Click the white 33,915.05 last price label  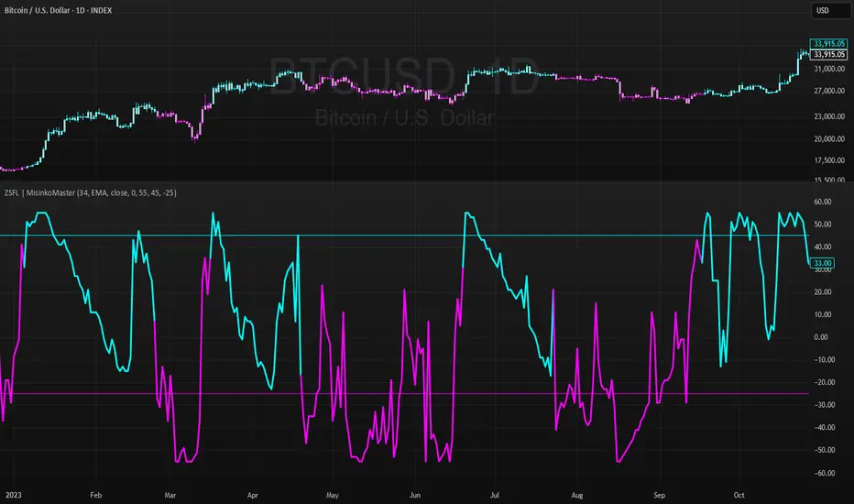point(828,54)
